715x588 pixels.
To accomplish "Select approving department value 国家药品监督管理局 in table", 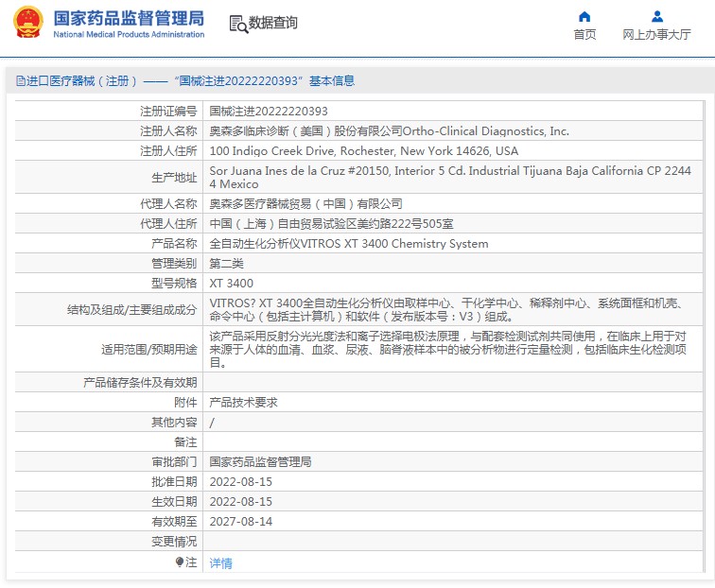I will pyautogui.click(x=260, y=461).
